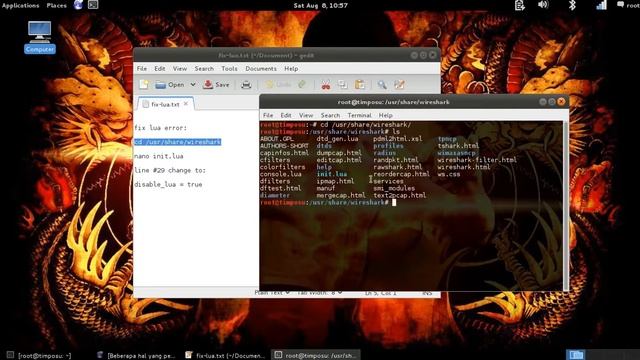Click the terminal command prompt cursor
The width and height of the screenshot is (640, 360).
tap(394, 202)
